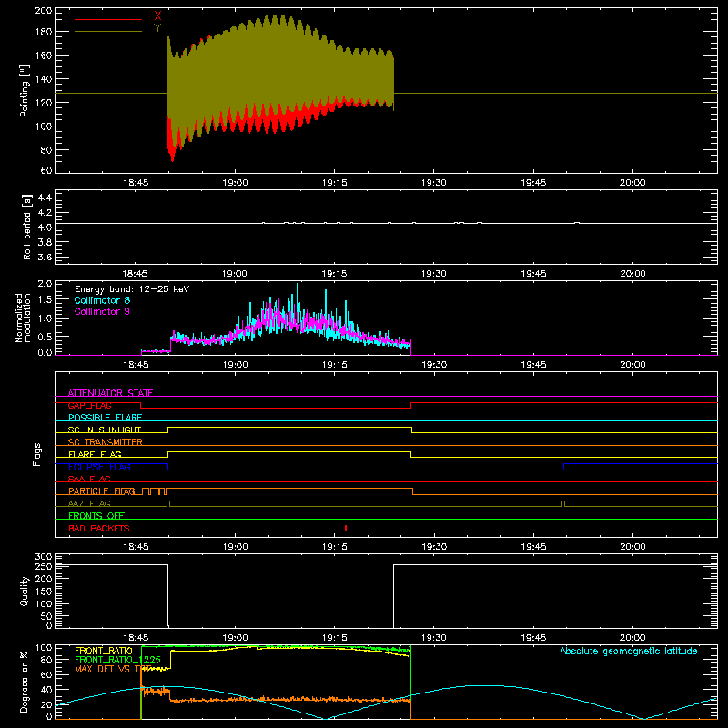
Task: Select the red X legend line sample
Action: click(x=108, y=19)
